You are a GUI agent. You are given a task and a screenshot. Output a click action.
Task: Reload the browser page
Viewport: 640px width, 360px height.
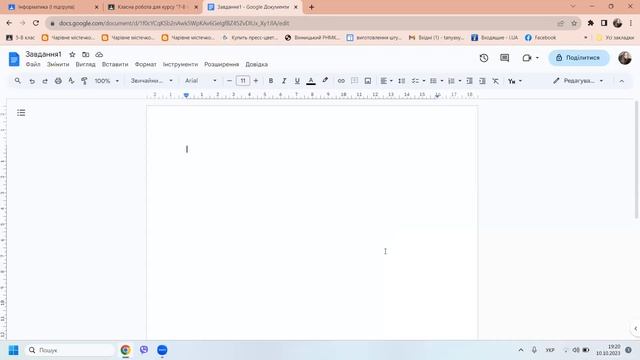coord(36,23)
